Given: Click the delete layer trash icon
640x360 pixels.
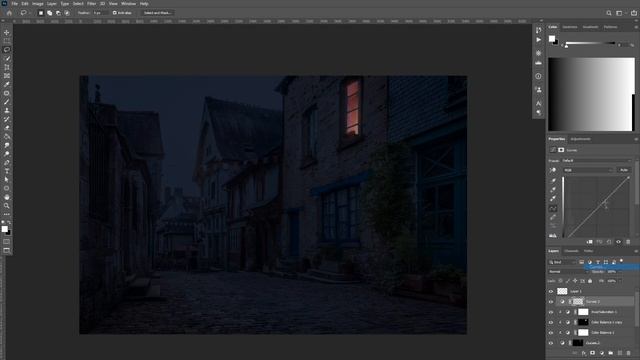Looking at the screenshot, I should (x=629, y=353).
